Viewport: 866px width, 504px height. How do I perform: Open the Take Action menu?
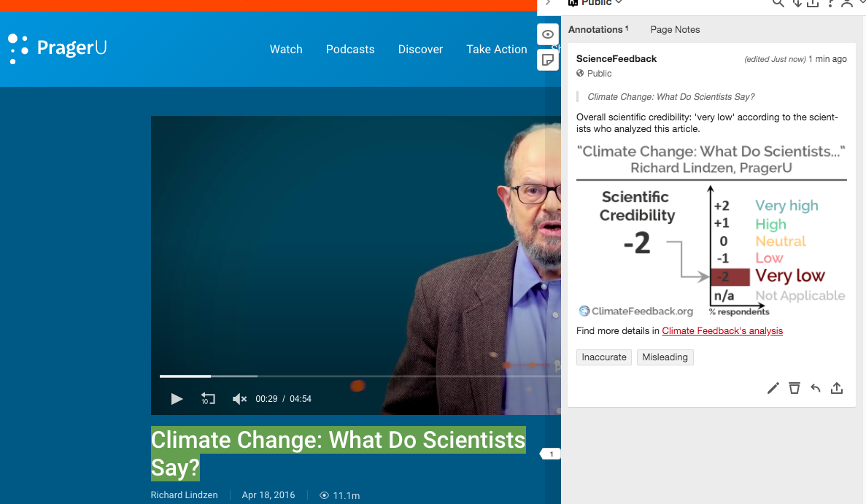click(497, 49)
